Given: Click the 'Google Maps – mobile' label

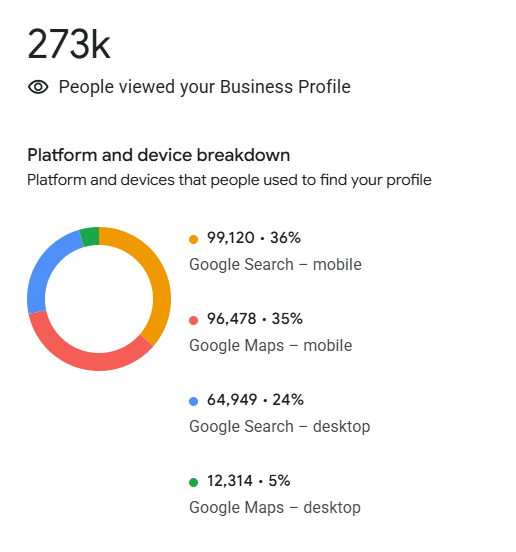Looking at the screenshot, I should pyautogui.click(x=271, y=345).
